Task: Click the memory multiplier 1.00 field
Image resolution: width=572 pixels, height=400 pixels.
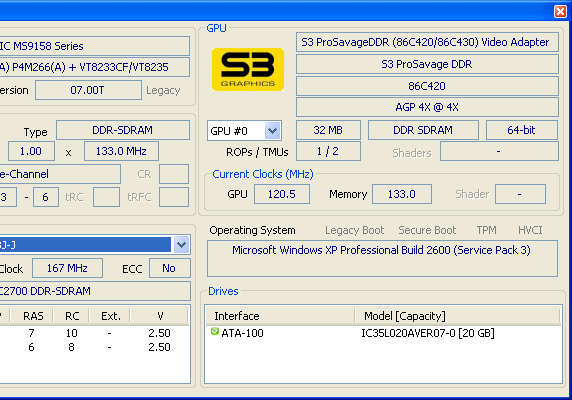Action: (x=31, y=151)
